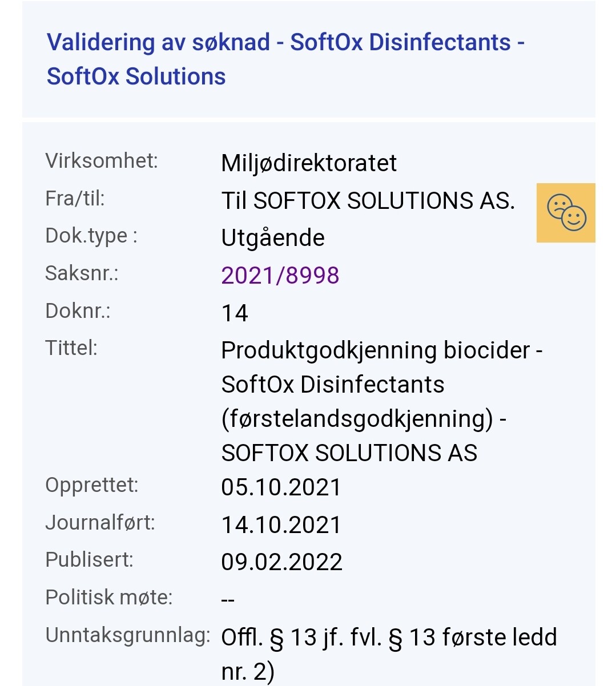Click the Unntaksgrunnlag field label
Screen dimensions: 616x686
128,635
